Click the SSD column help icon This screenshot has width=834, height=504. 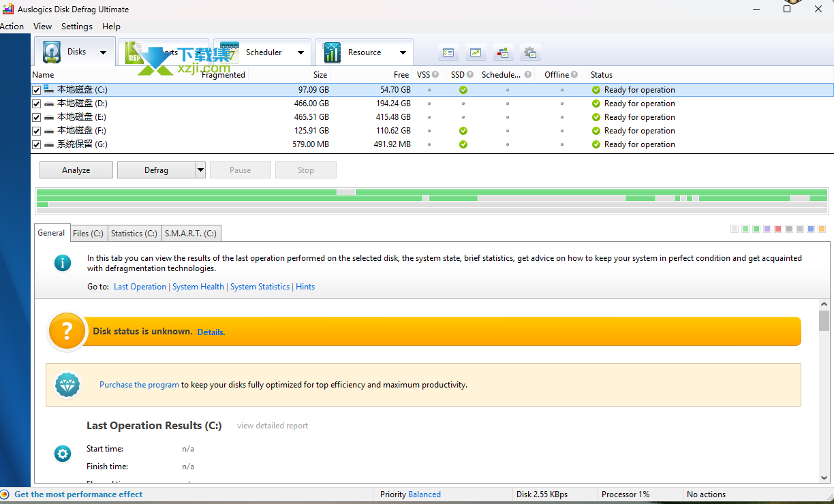[x=471, y=75]
